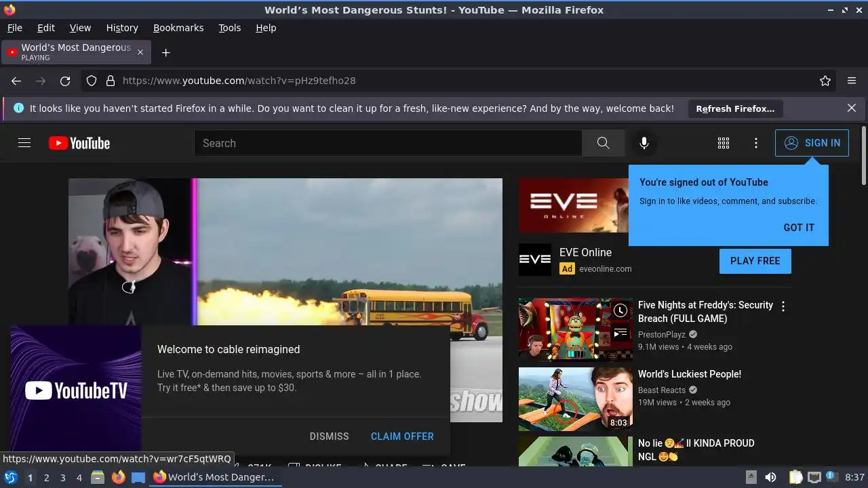Click the update notification tray icon

tap(832, 477)
